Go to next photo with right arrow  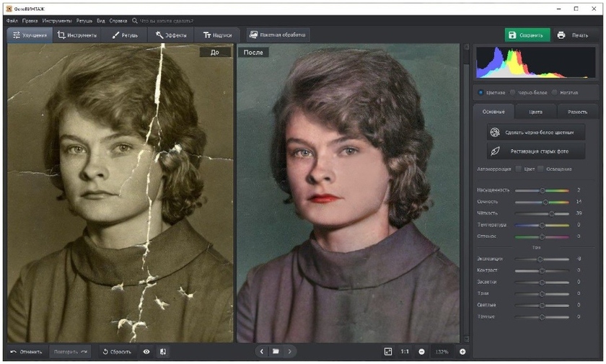(x=290, y=352)
